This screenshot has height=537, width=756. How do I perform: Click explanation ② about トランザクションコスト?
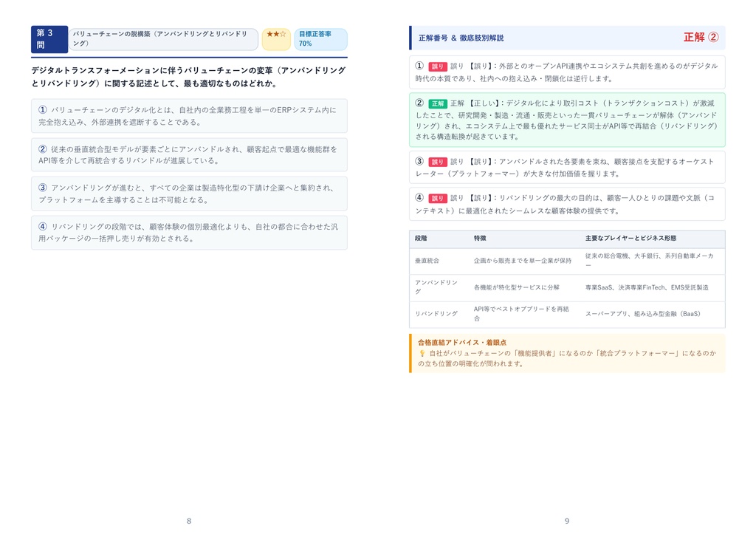coord(567,120)
